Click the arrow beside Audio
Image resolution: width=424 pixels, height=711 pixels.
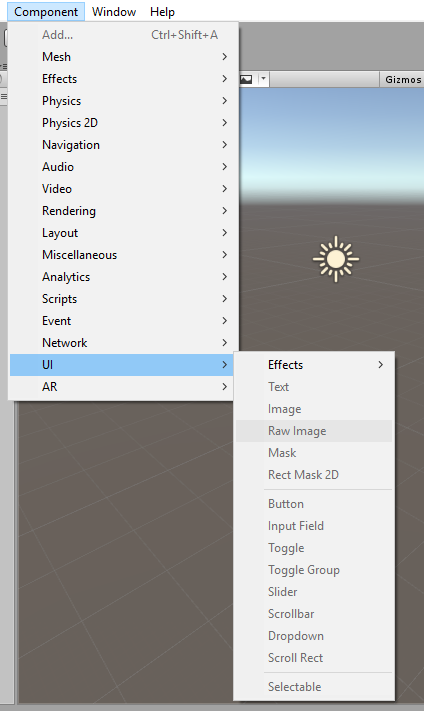(224, 167)
